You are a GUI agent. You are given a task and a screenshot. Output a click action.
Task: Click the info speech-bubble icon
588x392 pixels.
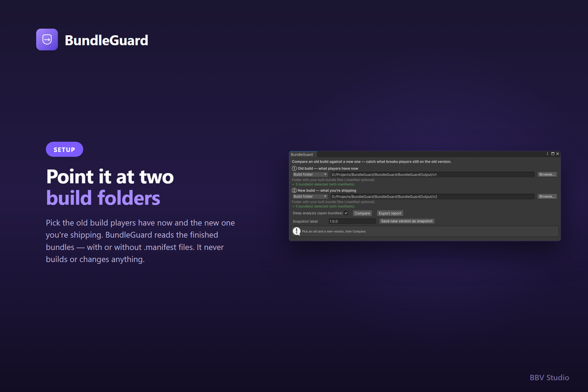point(296,231)
